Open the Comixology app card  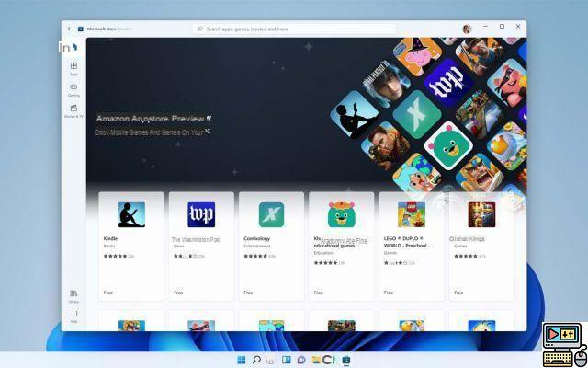click(x=272, y=247)
